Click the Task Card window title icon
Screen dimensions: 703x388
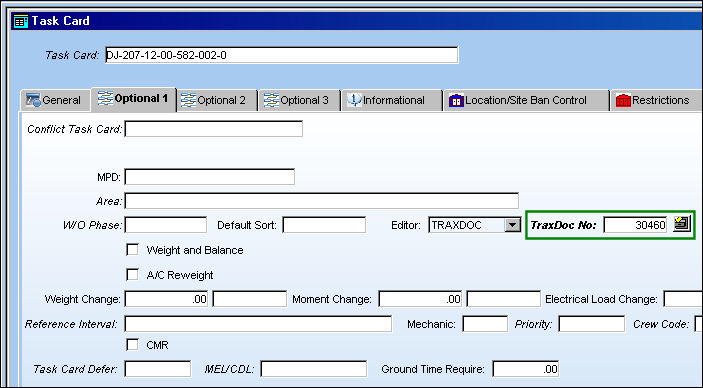pos(21,21)
